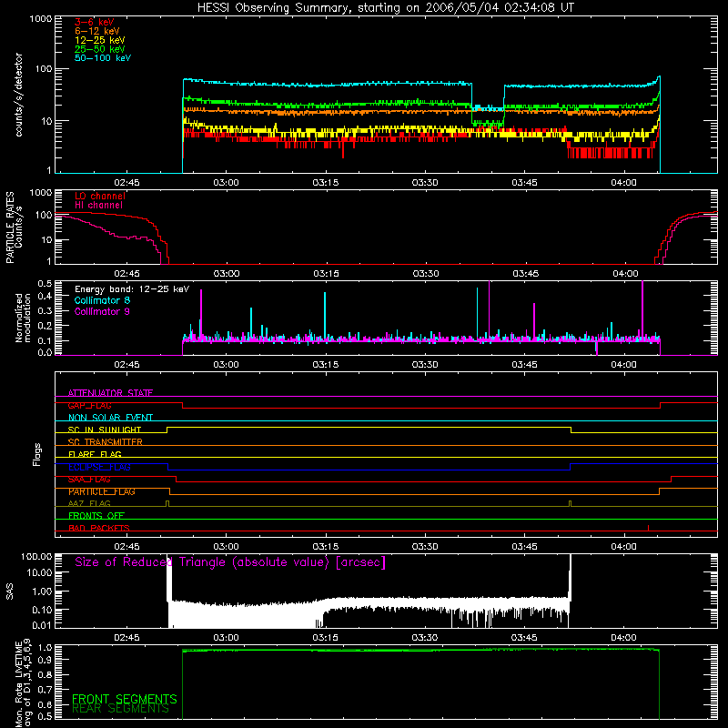
Task: Select the dim REAR SEGMENTS legend label
Action: (120, 709)
